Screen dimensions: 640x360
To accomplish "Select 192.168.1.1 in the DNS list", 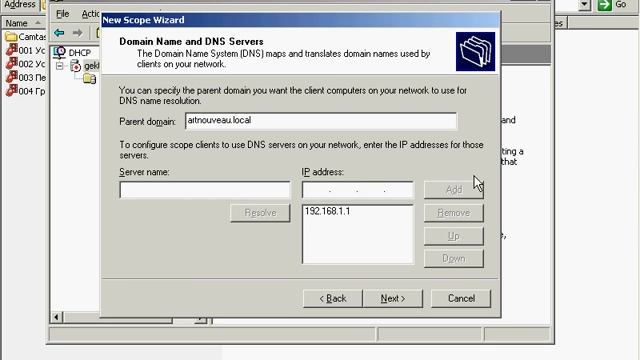I will click(327, 211).
